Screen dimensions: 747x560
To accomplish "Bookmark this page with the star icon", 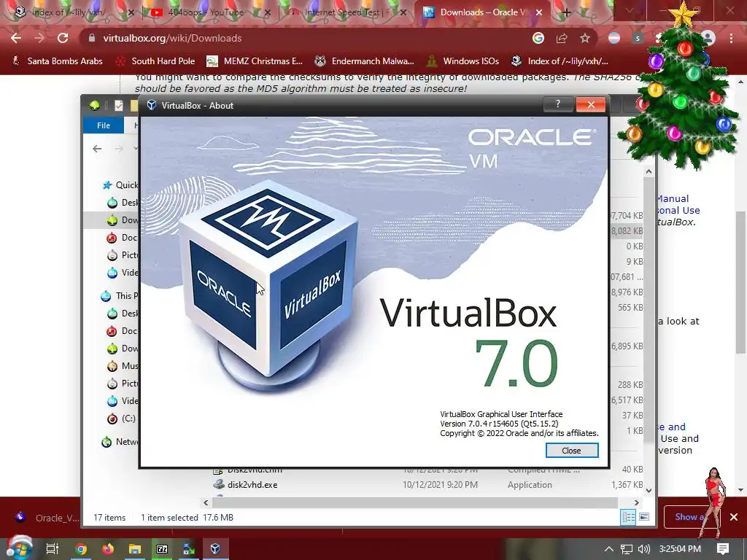I will coord(585,38).
